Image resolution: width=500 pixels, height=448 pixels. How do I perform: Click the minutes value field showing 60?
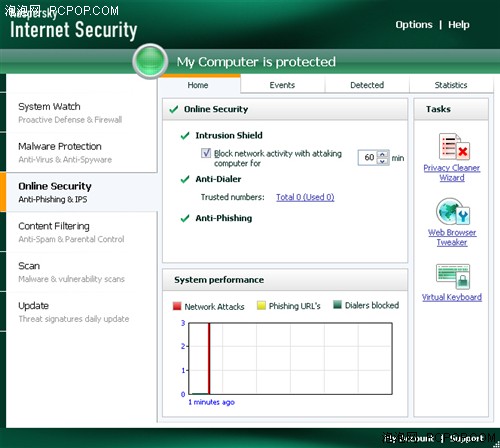pos(368,158)
